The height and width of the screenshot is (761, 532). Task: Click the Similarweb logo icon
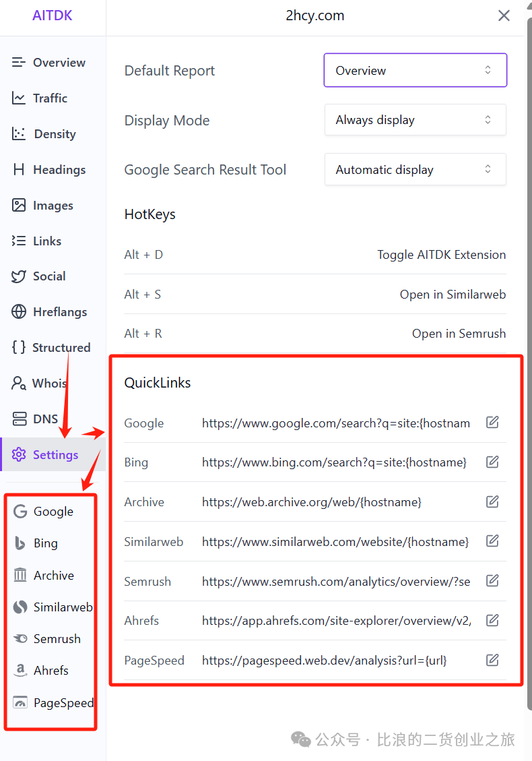coord(20,607)
